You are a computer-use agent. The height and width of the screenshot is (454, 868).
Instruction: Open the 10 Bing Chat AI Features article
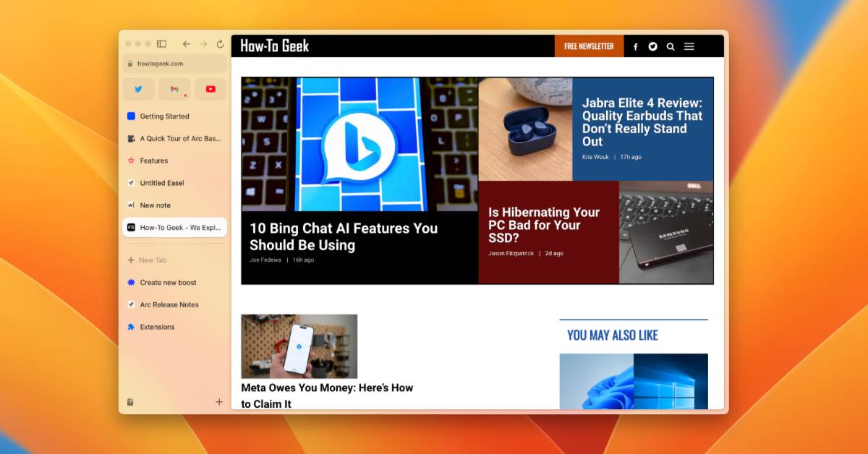tap(344, 236)
